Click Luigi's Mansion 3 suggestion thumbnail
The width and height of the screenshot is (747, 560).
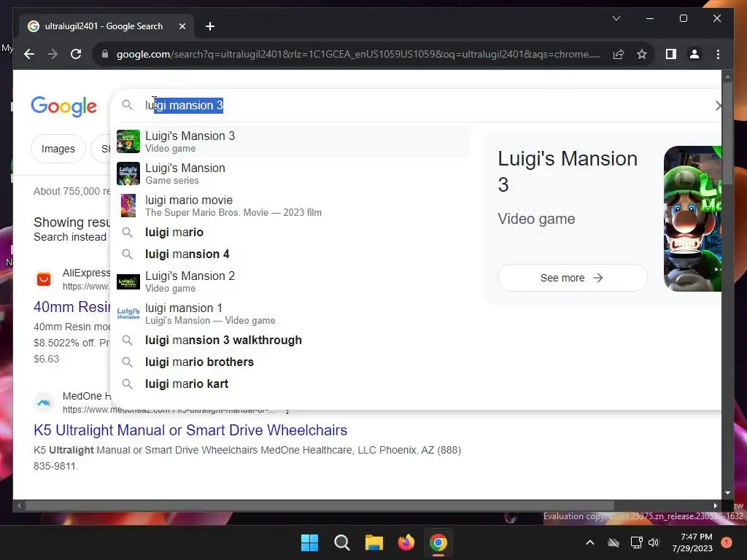pos(128,141)
